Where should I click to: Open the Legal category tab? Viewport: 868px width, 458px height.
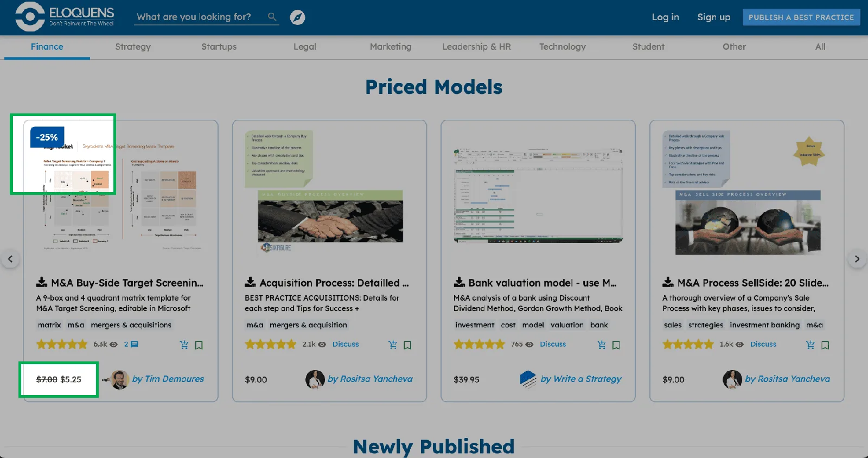(305, 47)
